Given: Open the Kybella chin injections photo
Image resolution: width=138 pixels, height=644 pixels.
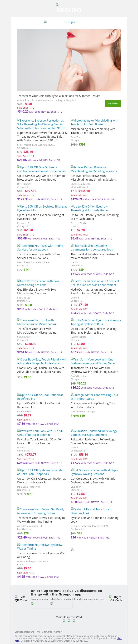Looking at the screenshot, I should (x=69, y=60).
